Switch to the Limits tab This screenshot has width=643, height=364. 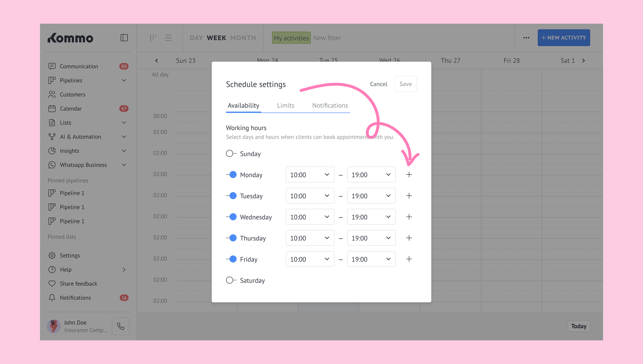(x=286, y=105)
